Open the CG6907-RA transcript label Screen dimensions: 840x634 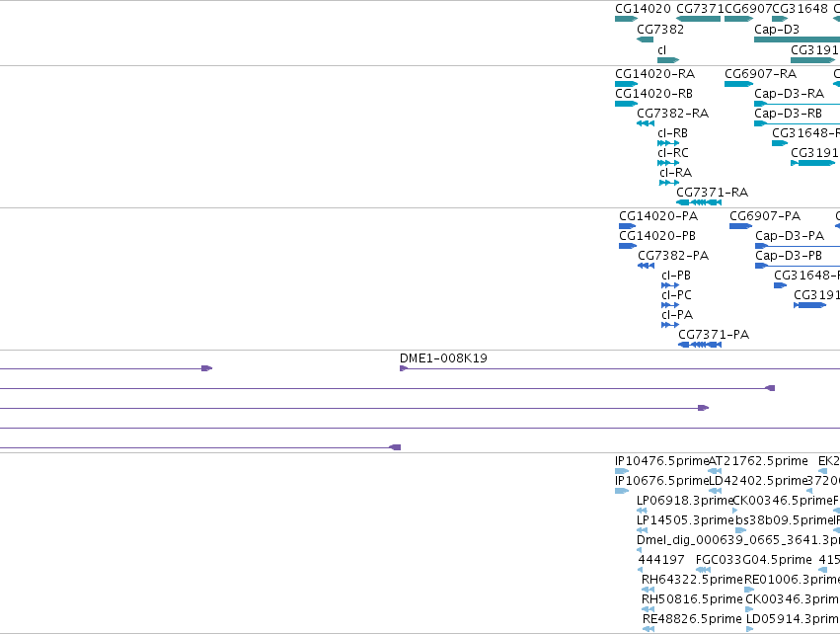point(760,74)
